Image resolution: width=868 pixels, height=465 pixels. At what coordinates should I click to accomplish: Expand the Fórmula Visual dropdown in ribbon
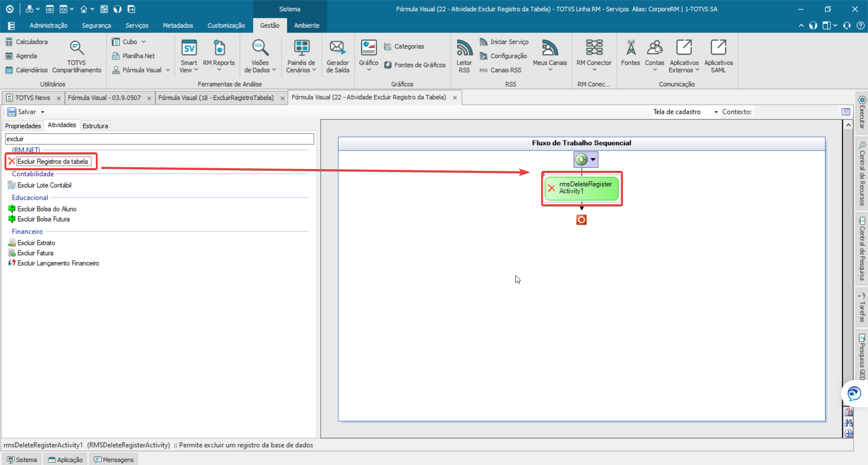click(168, 70)
